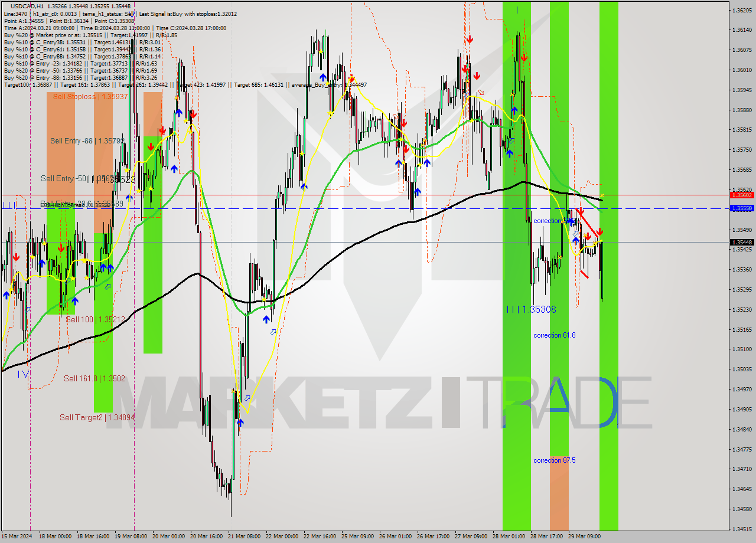
Task: Click the 21 Mar 08:00 time label
Action: pos(245,537)
